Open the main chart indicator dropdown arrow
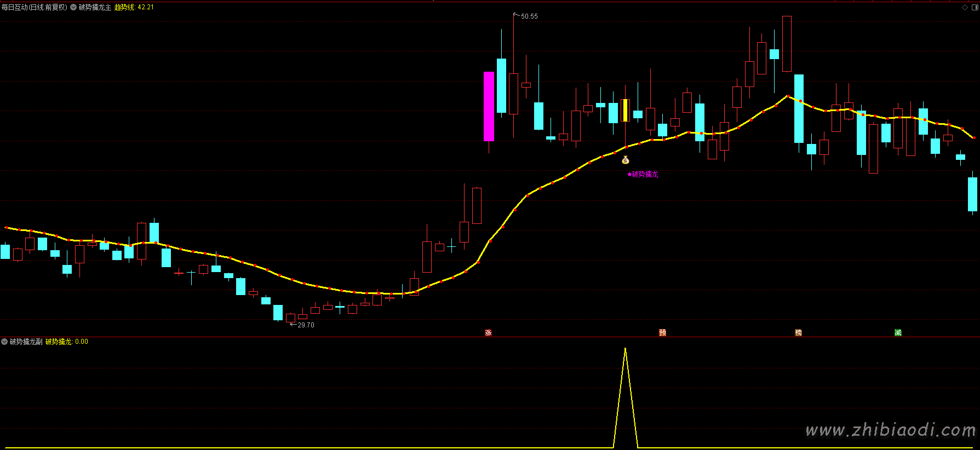 pos(73,7)
